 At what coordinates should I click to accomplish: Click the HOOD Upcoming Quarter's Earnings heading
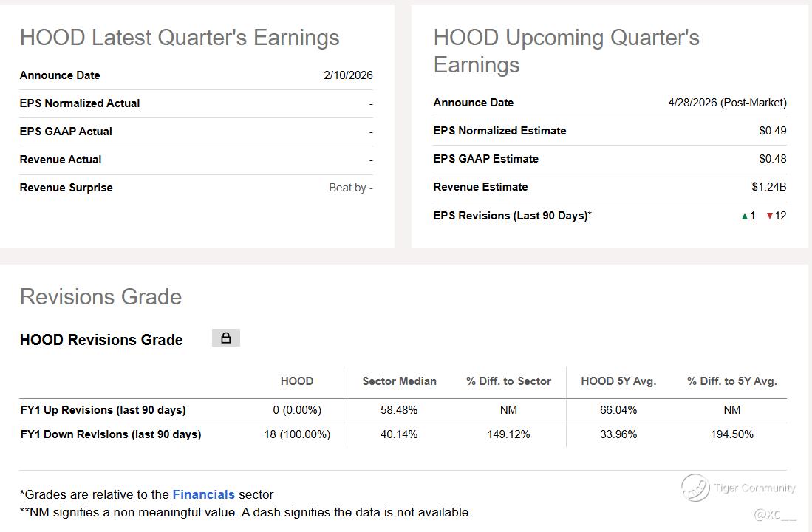point(566,51)
